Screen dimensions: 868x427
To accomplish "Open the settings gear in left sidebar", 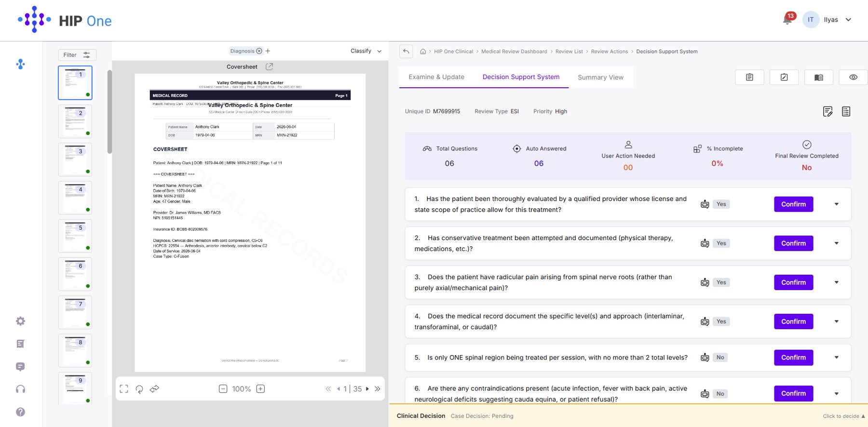I will [20, 321].
